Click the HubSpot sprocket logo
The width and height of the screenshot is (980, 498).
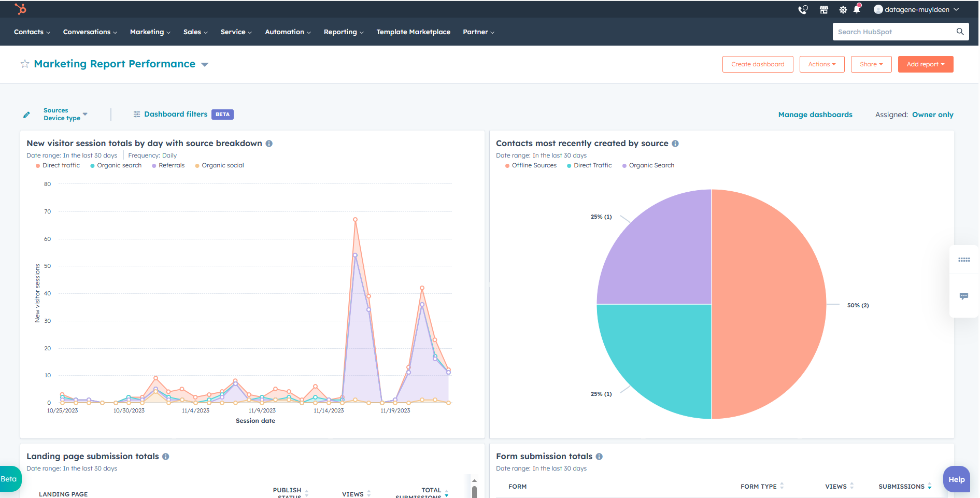pos(20,9)
